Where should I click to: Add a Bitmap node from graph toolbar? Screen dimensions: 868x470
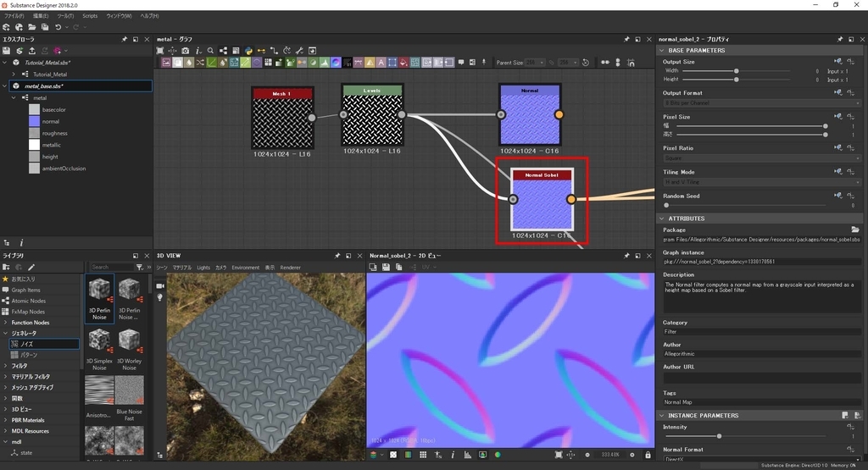pyautogui.click(x=166, y=63)
